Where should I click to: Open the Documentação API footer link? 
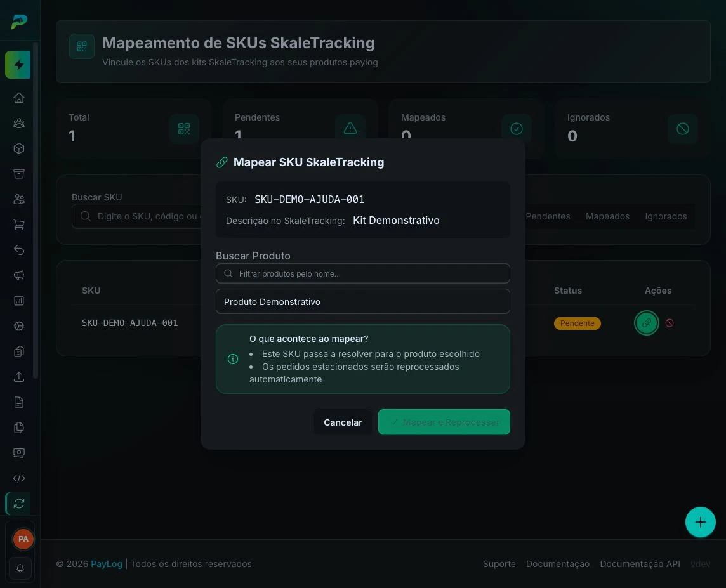pyautogui.click(x=640, y=564)
